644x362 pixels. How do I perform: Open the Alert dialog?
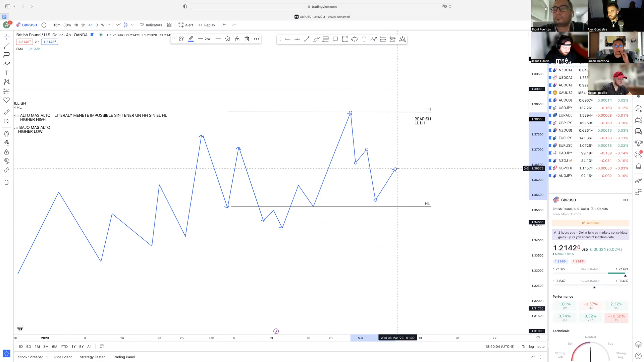186,25
